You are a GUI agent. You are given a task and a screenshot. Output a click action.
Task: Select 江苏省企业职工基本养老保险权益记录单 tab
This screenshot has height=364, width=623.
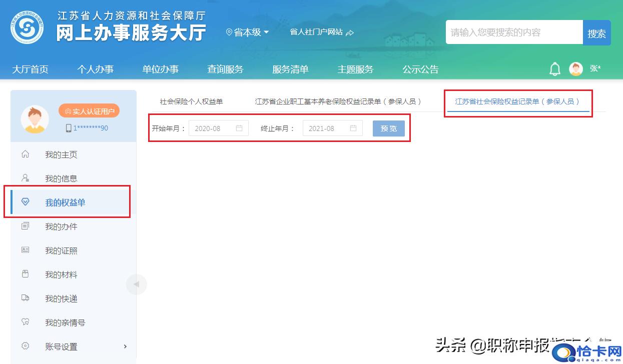[338, 101]
